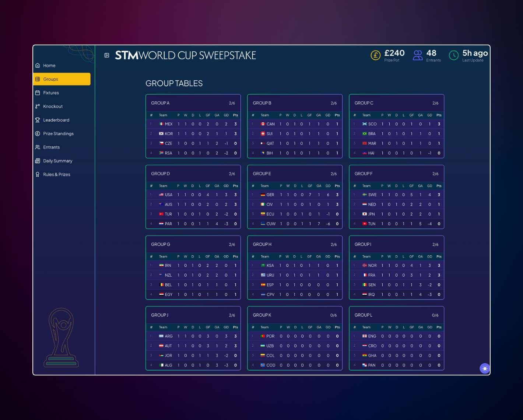This screenshot has height=420, width=523.
Task: Select the IRN row in Group G
Action: 193,266
